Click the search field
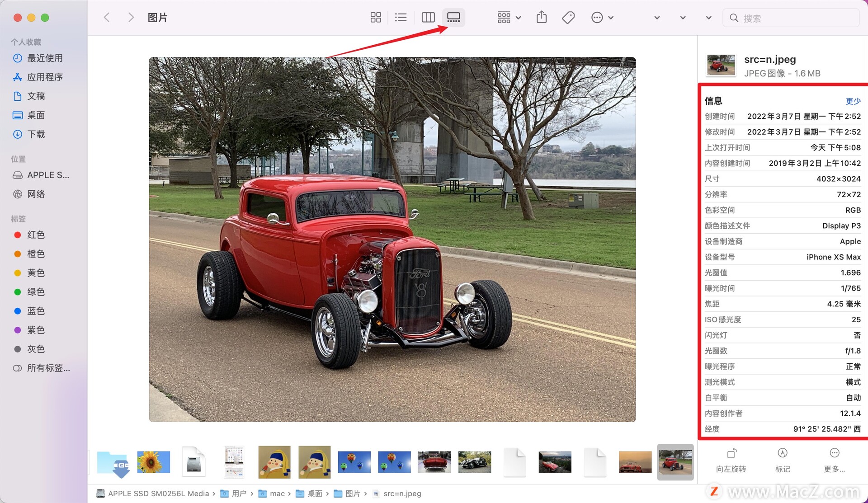Image resolution: width=868 pixels, height=503 pixels. pos(791,18)
